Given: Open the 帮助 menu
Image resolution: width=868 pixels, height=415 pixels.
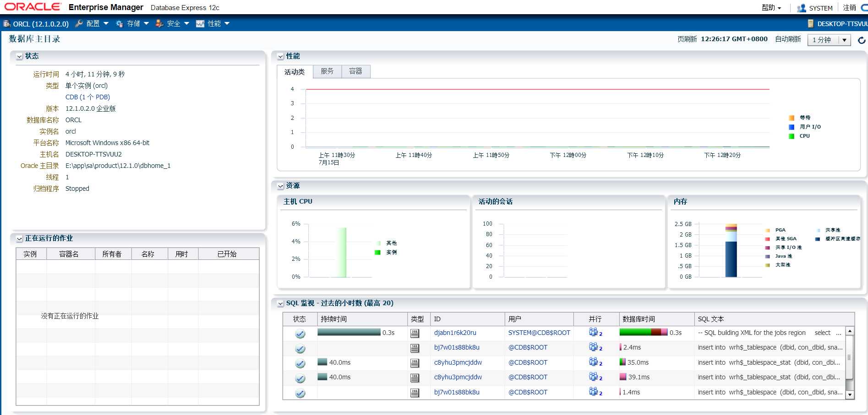Looking at the screenshot, I should pos(771,8).
